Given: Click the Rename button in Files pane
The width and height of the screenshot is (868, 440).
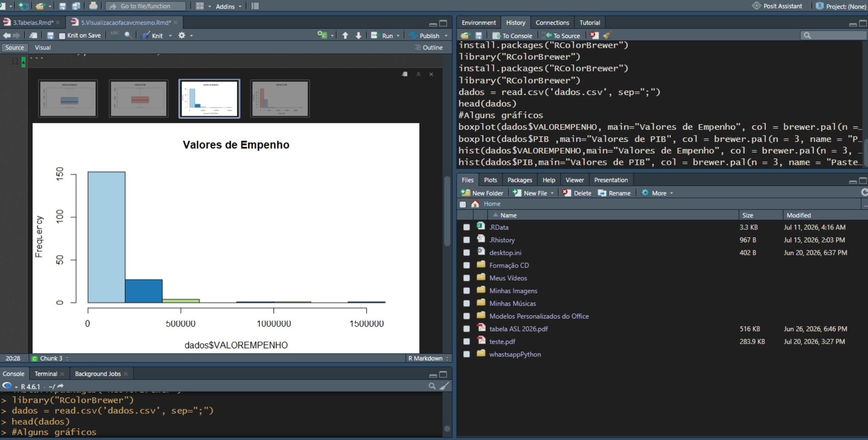Looking at the screenshot, I should coord(614,193).
